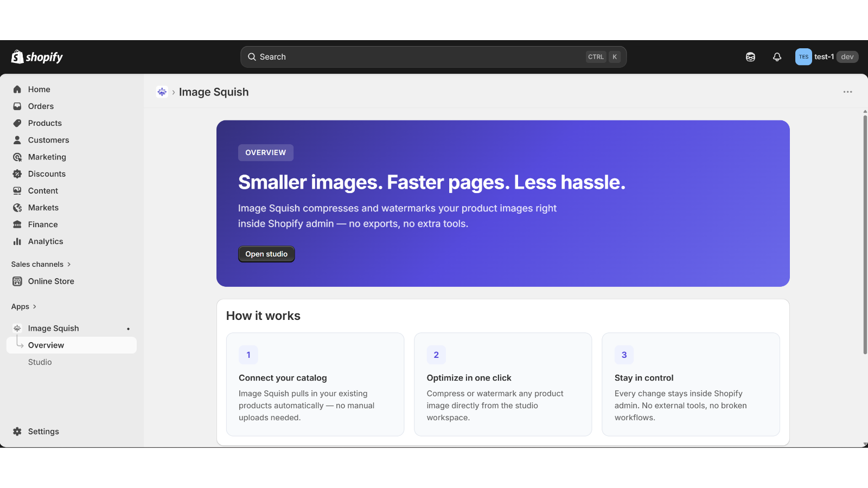Click the Markets globe icon
The height and width of the screenshot is (488, 868).
(x=17, y=208)
